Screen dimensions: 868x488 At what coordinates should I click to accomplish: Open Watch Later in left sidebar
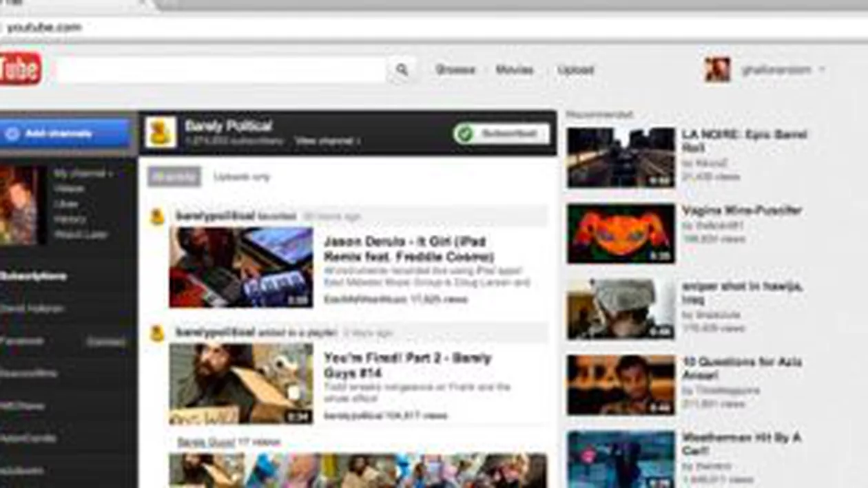(x=81, y=235)
